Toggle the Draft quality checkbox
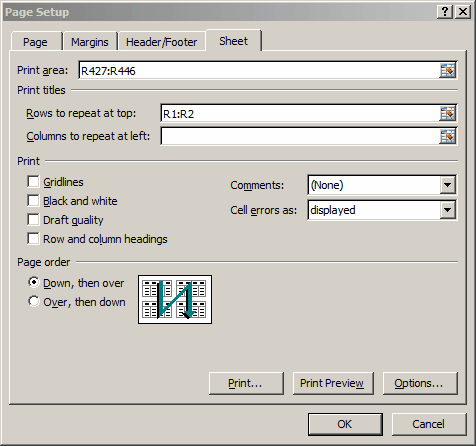 33,220
